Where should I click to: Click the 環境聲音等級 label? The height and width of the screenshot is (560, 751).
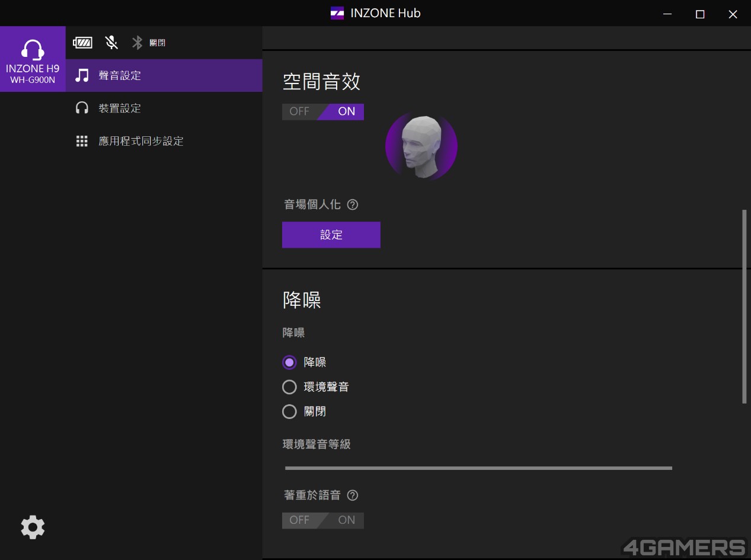coord(317,444)
